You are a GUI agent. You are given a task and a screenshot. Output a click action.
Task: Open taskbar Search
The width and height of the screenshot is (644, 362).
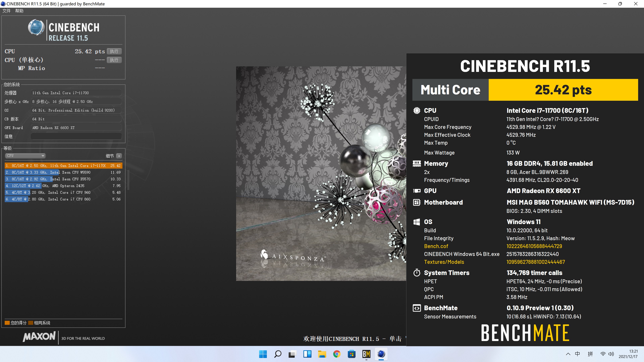click(x=278, y=354)
